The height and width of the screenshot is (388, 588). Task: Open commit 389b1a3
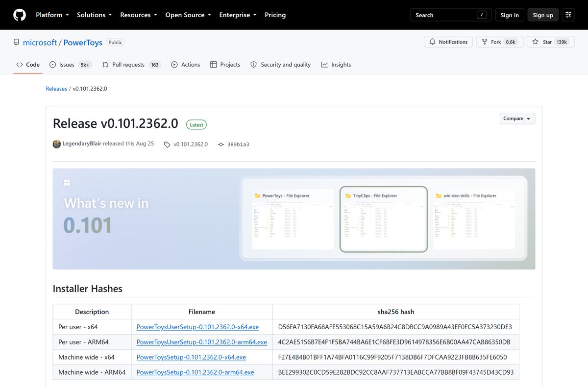(238, 145)
